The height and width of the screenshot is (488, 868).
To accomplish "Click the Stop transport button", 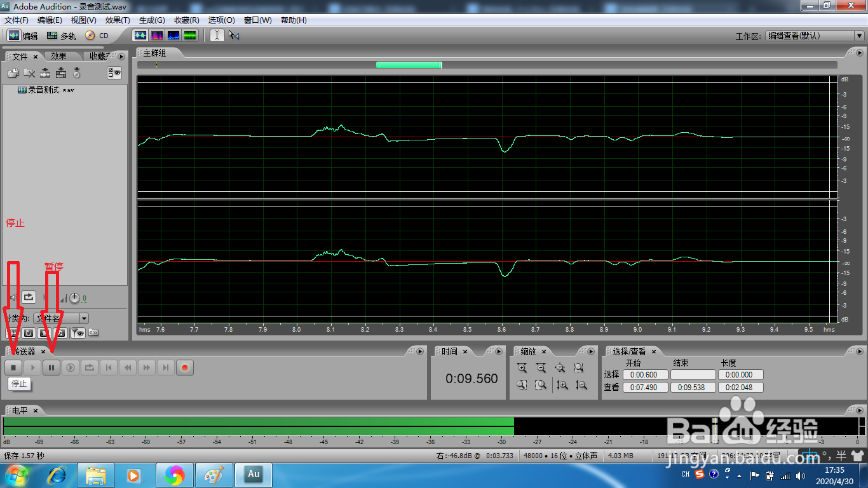I will (13, 367).
